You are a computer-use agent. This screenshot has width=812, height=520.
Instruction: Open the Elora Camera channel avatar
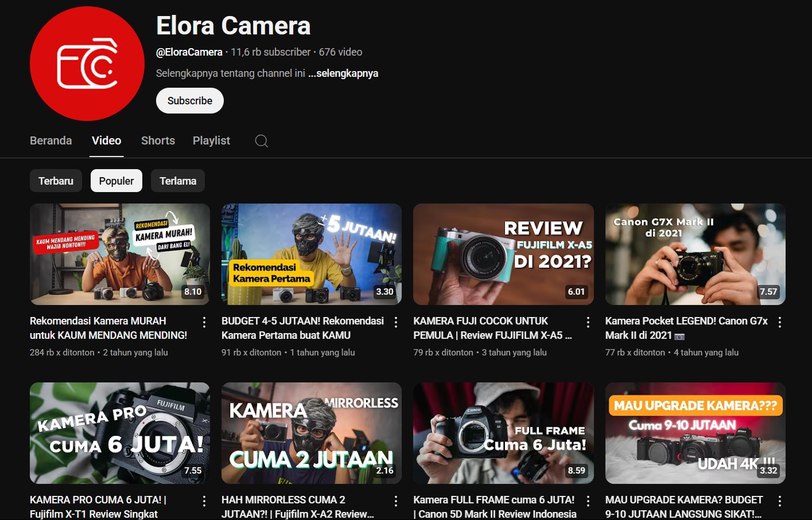click(87, 64)
